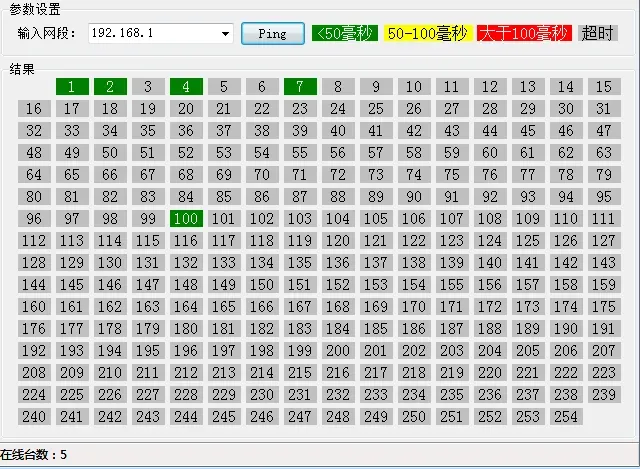Click host cell 189
Screen dimensions: 640x469
coord(528,329)
